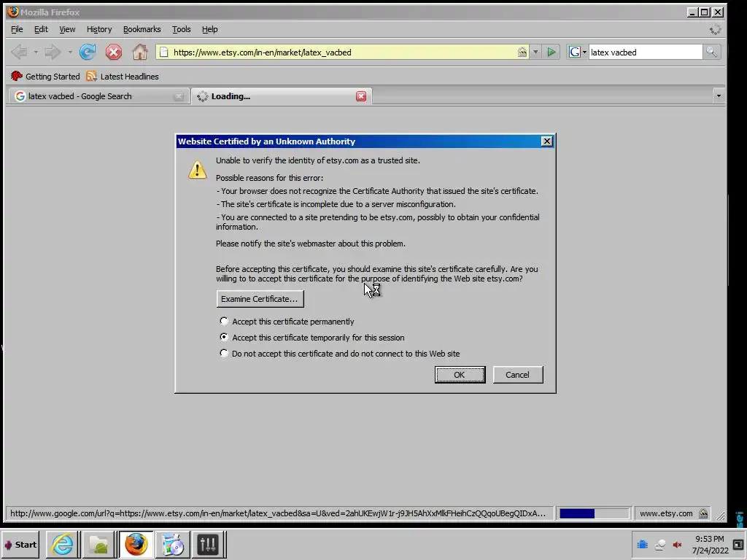The width and height of the screenshot is (747, 560).
Task: Switch to the latex vacbed Google Search tab
Action: [x=98, y=96]
